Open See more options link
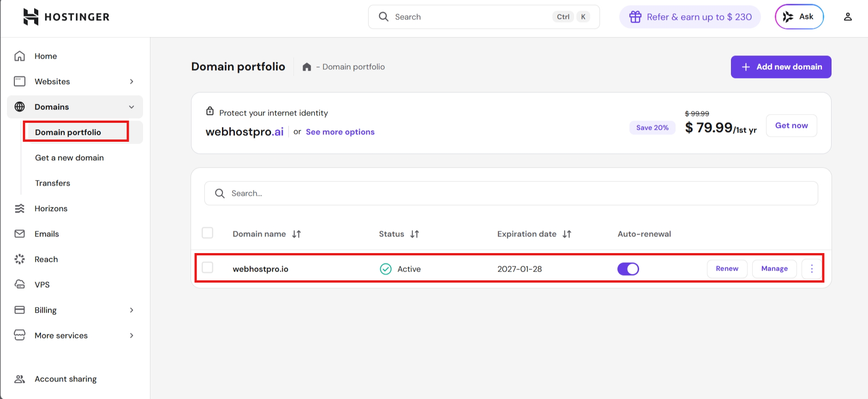868x399 pixels. coord(340,132)
